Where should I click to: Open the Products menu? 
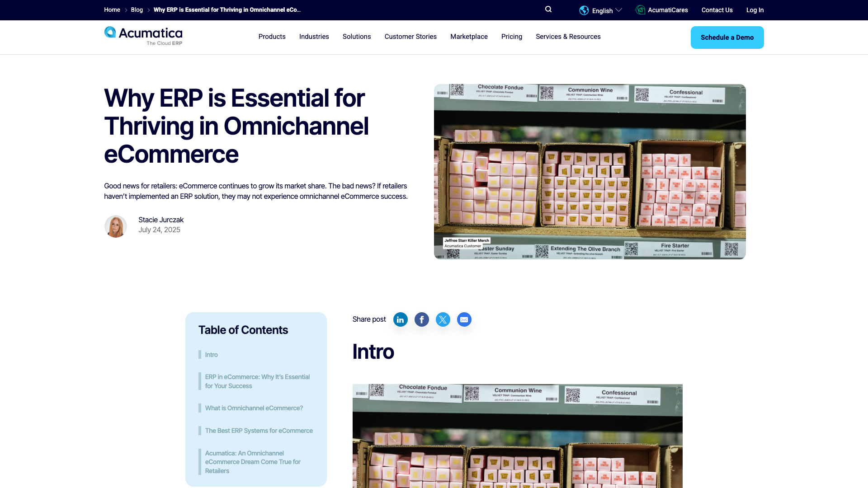pos(272,37)
